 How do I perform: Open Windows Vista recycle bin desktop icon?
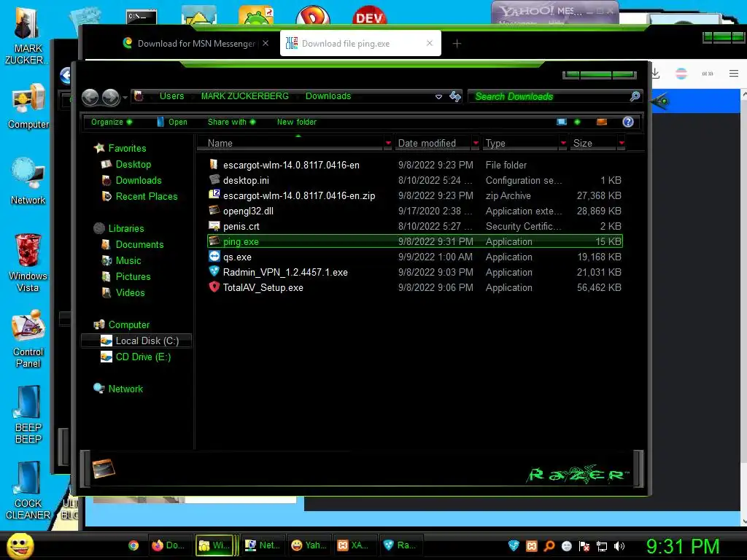tap(28, 262)
